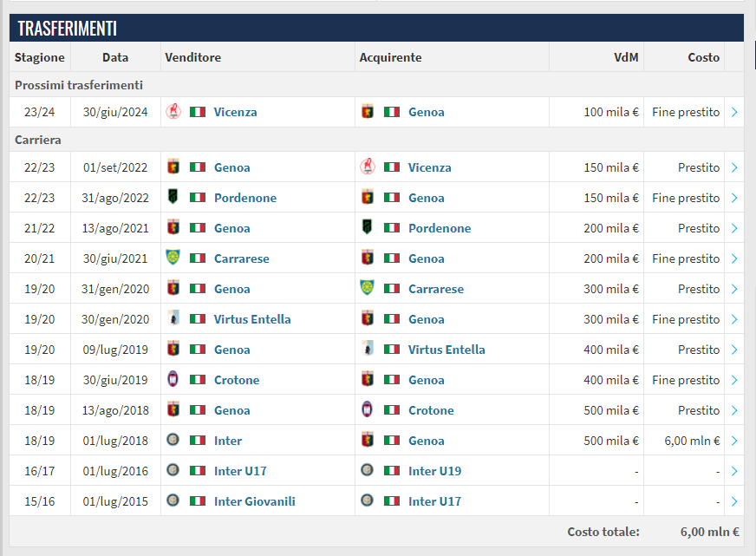Open details arrow for 01/lug/2015 row
756x556 pixels.
tap(734, 501)
